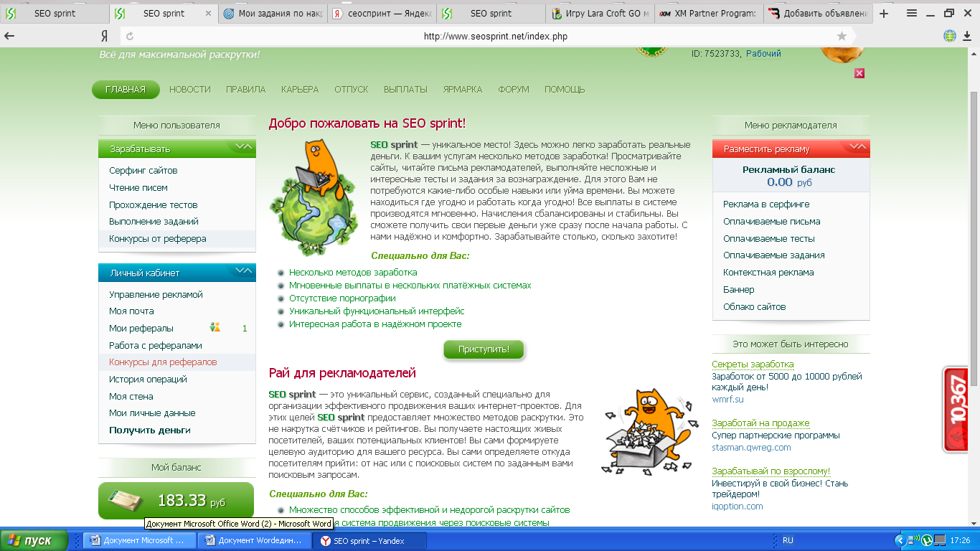The width and height of the screenshot is (980, 551).
Task: Switch to the сеоспринт — Яндекс tab
Action: click(382, 13)
